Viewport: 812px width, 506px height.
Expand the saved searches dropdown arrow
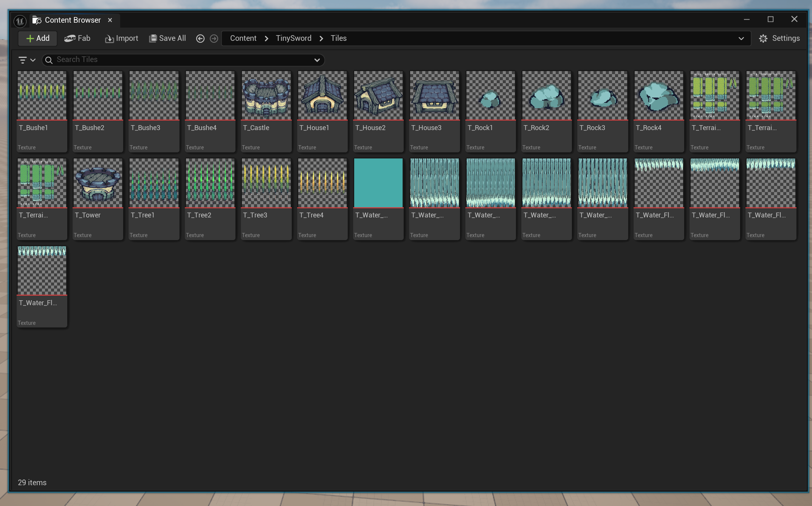[x=317, y=60]
